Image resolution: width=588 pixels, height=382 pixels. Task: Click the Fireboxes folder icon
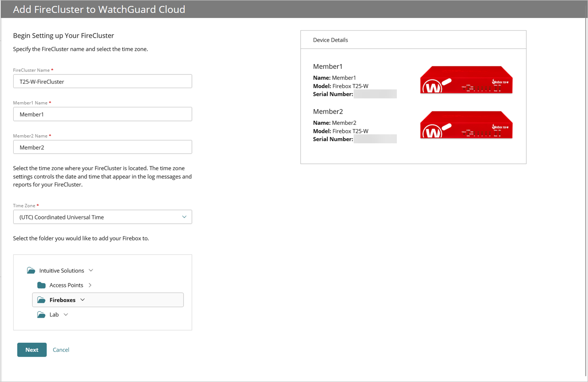pos(41,299)
